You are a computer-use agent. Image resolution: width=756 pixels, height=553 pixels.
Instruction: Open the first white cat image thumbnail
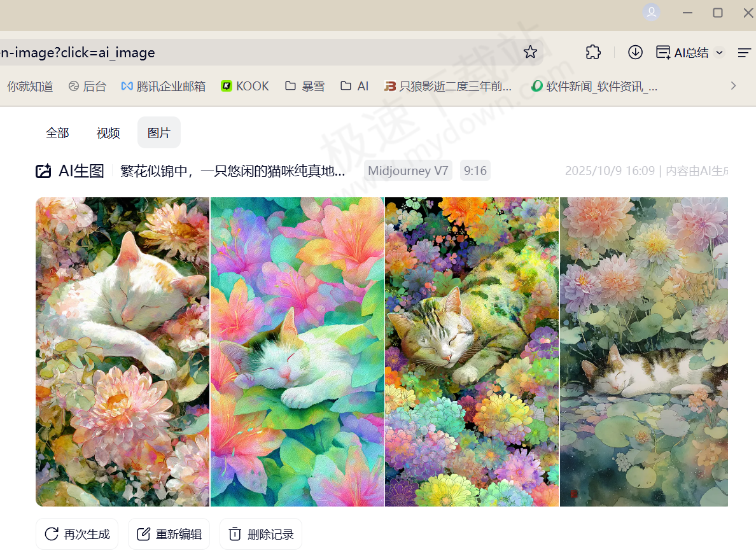pos(122,351)
